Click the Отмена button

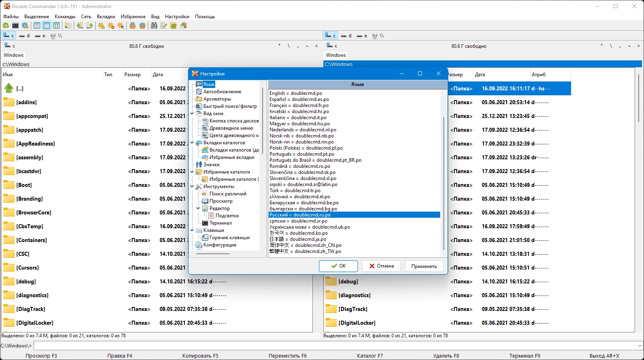pos(381,266)
